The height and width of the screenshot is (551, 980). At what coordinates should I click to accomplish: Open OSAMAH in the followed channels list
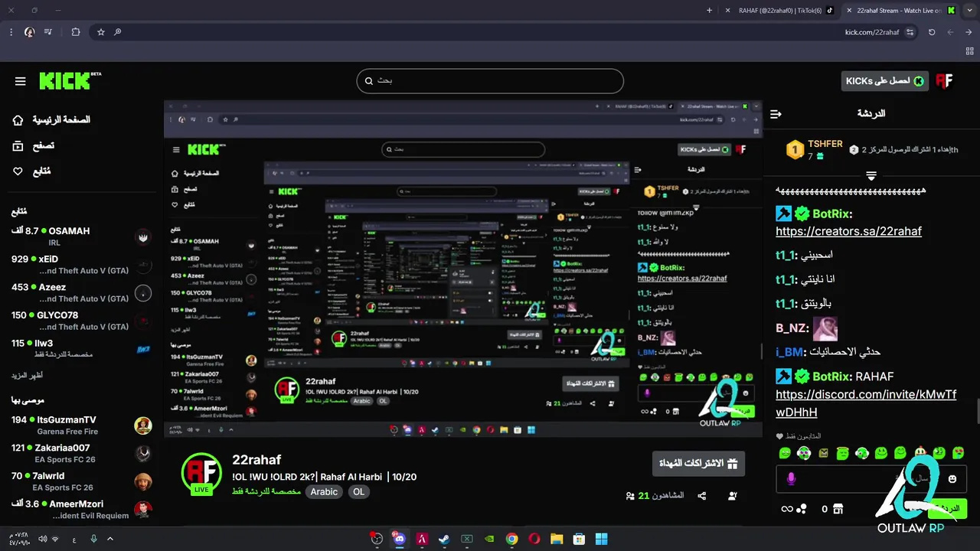tap(81, 236)
